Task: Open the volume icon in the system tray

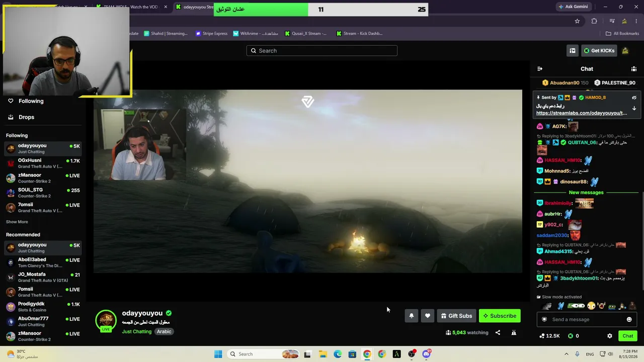Action: tap(610, 354)
